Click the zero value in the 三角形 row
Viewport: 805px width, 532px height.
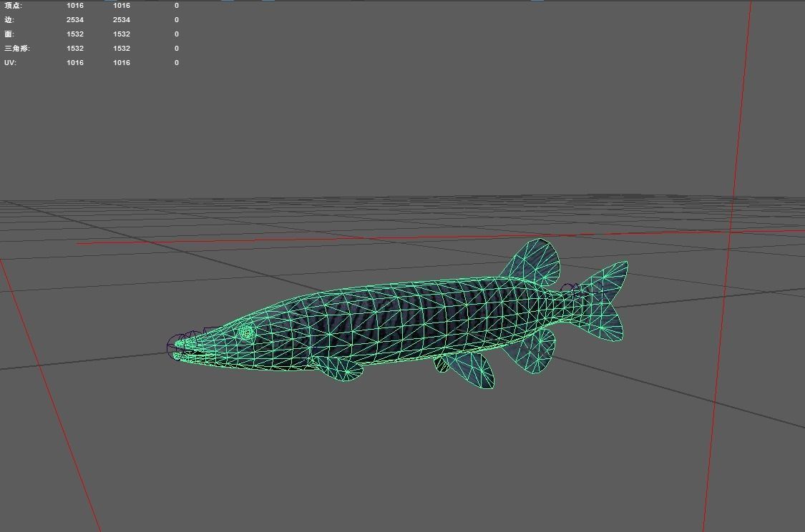[177, 48]
